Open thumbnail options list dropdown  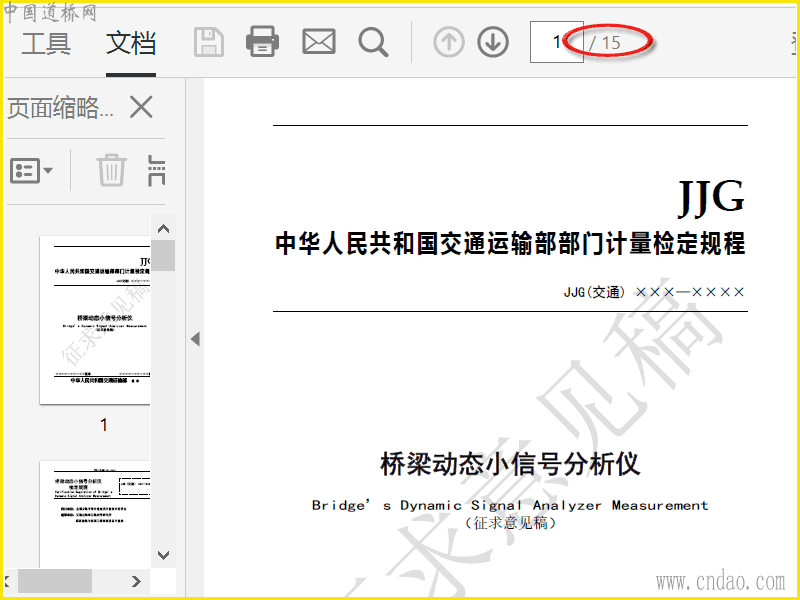pyautogui.click(x=31, y=170)
